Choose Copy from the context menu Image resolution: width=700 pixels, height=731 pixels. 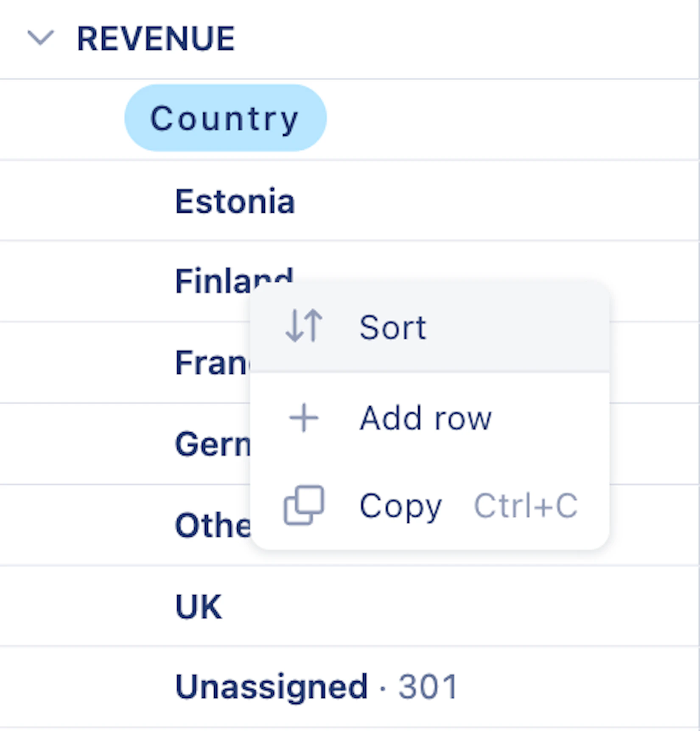pos(400,506)
